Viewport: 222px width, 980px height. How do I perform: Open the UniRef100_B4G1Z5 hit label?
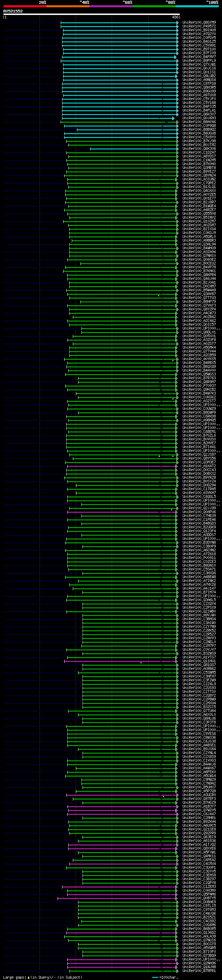[x=199, y=41]
